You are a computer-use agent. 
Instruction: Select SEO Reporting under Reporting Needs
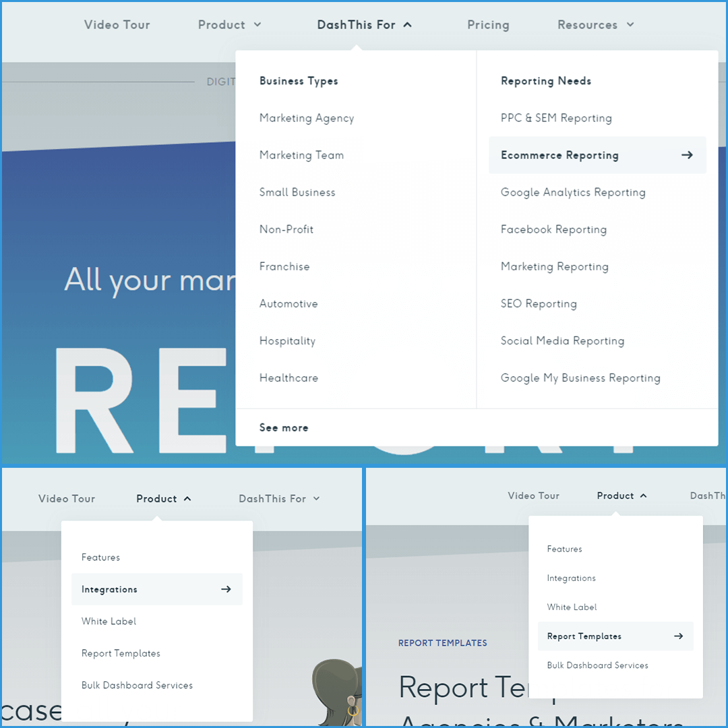click(539, 303)
